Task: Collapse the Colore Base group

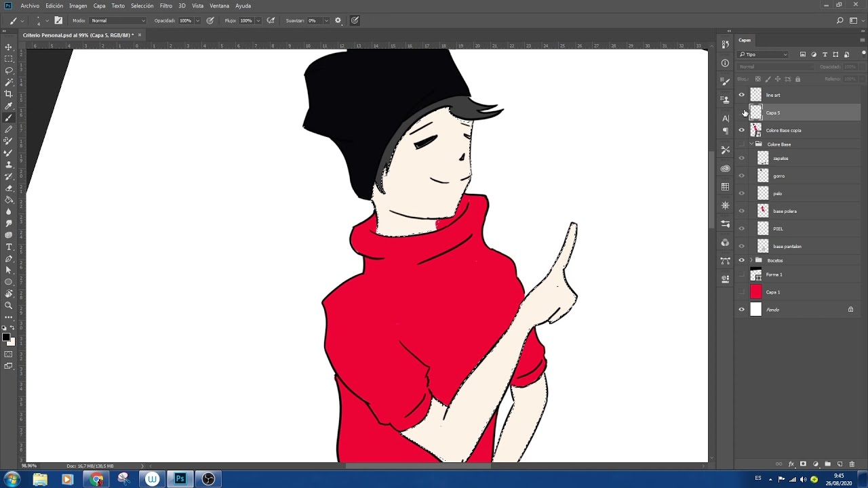Action: pos(751,144)
